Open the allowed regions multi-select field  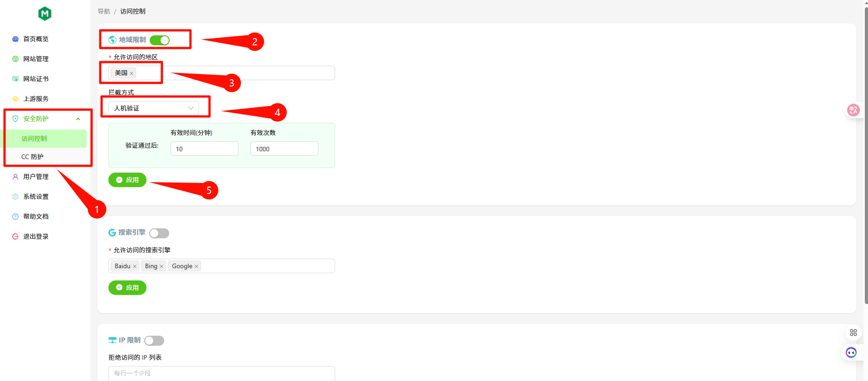tap(222, 73)
